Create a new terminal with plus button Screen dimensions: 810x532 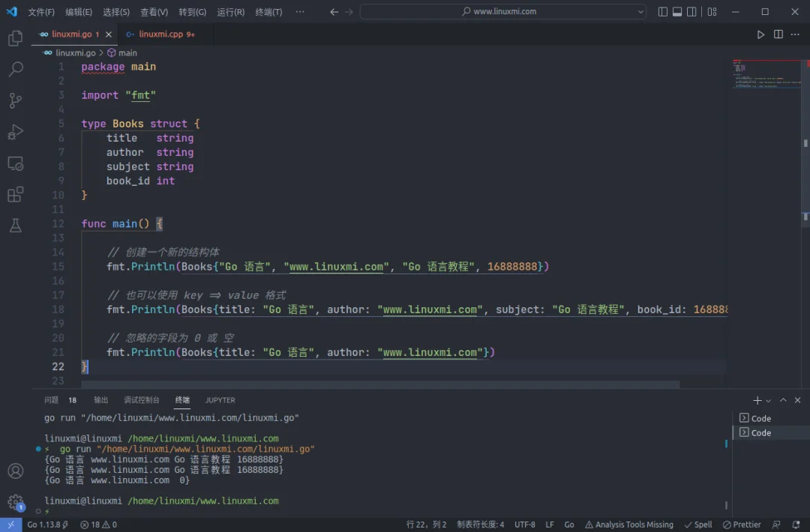click(757, 400)
